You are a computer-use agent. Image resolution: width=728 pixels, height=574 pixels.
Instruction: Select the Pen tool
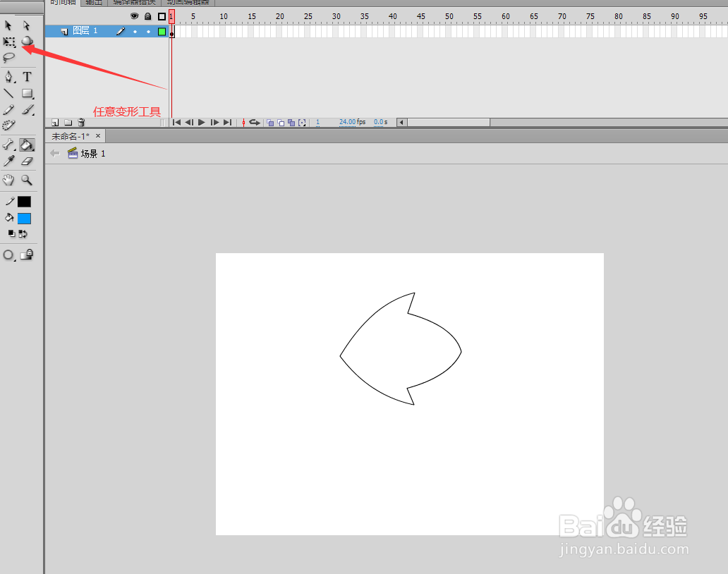click(x=8, y=75)
